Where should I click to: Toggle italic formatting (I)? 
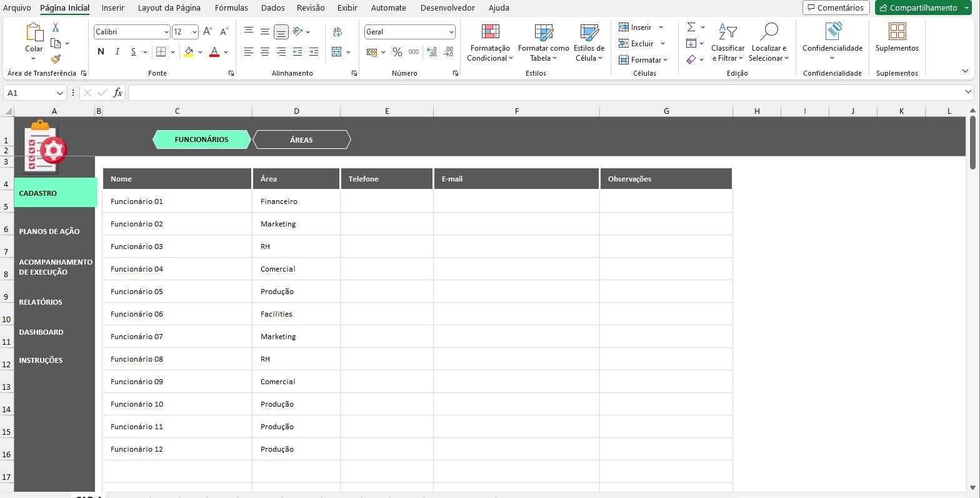pos(117,52)
